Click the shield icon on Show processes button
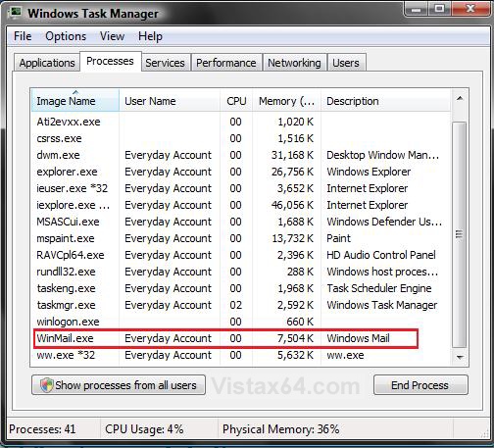The width and height of the screenshot is (494, 448). pos(47,385)
